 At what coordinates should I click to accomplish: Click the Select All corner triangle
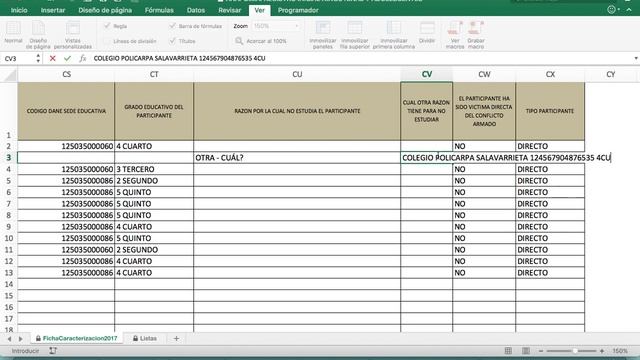[x=10, y=75]
